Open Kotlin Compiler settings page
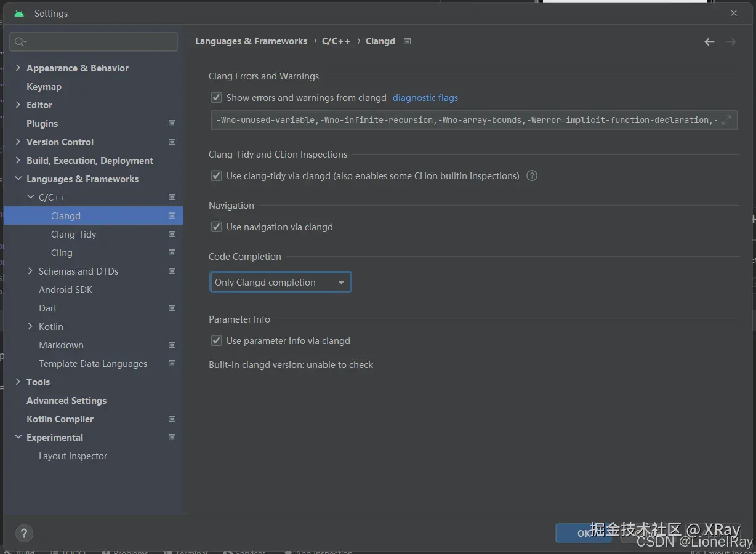This screenshot has width=756, height=554. [x=60, y=419]
